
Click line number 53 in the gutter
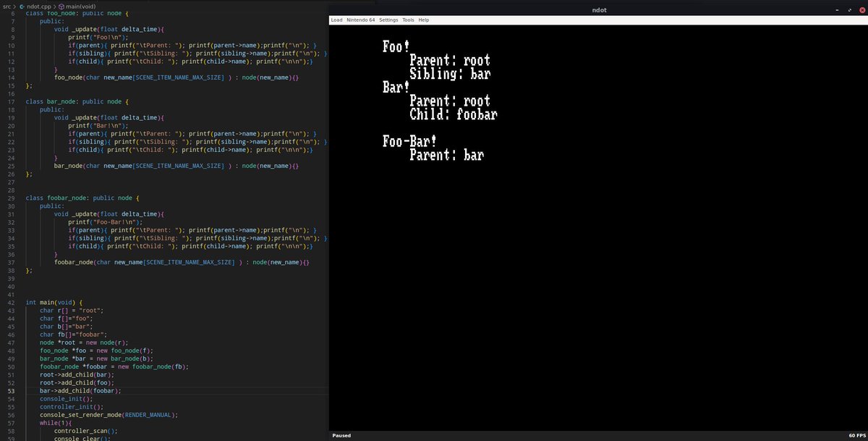(x=13, y=391)
